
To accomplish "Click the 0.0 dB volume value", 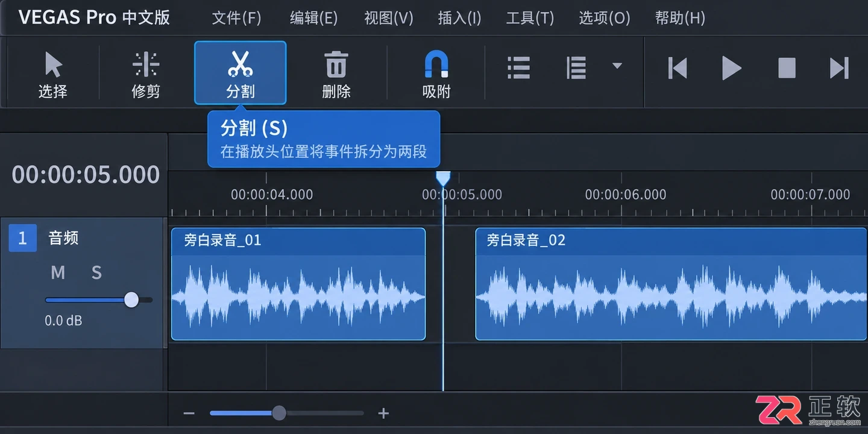I will coord(63,321).
